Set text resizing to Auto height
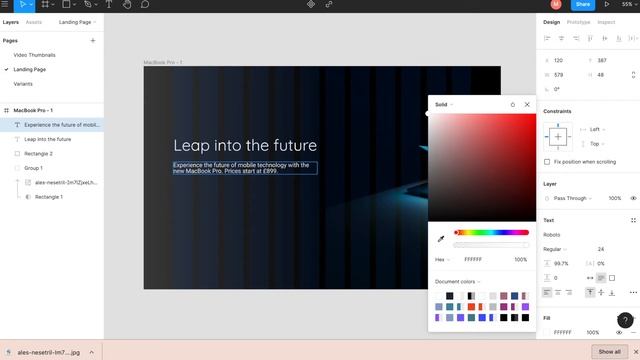 [601, 278]
